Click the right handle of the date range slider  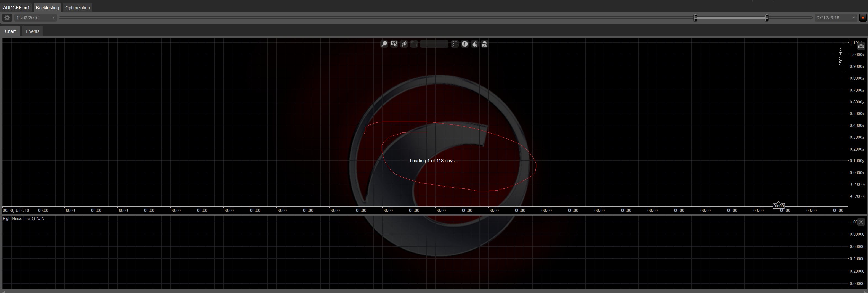pyautogui.click(x=767, y=17)
